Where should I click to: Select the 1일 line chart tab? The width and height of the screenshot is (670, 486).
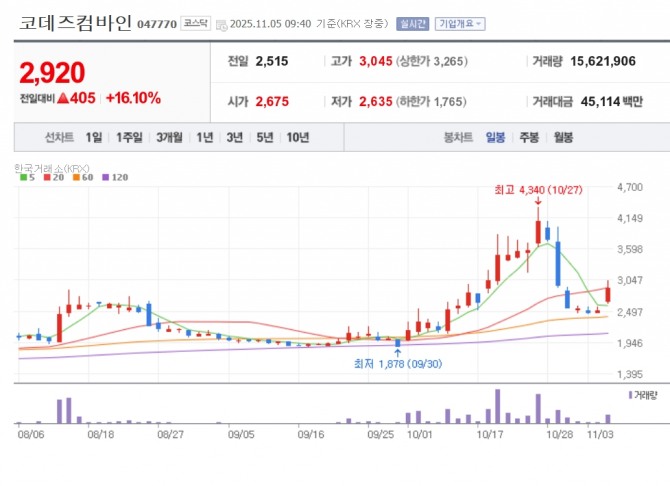94,137
